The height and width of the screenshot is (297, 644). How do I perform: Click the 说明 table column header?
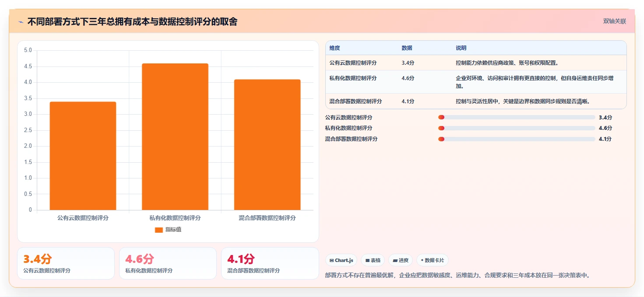461,48
